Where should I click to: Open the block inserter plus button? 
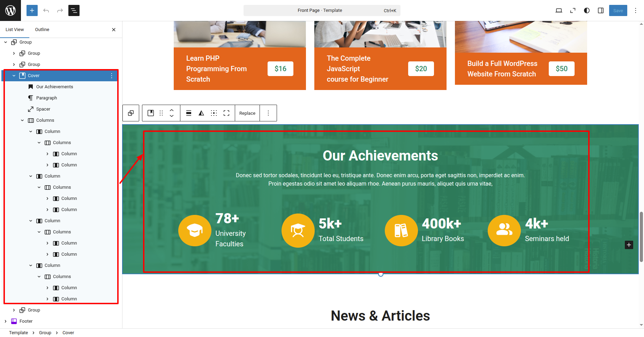32,10
